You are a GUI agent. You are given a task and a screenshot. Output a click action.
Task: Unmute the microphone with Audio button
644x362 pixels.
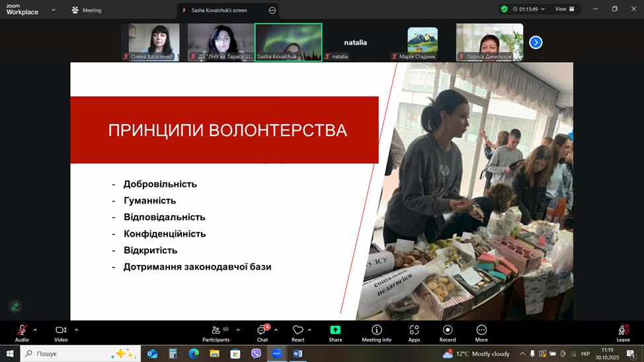[22, 333]
